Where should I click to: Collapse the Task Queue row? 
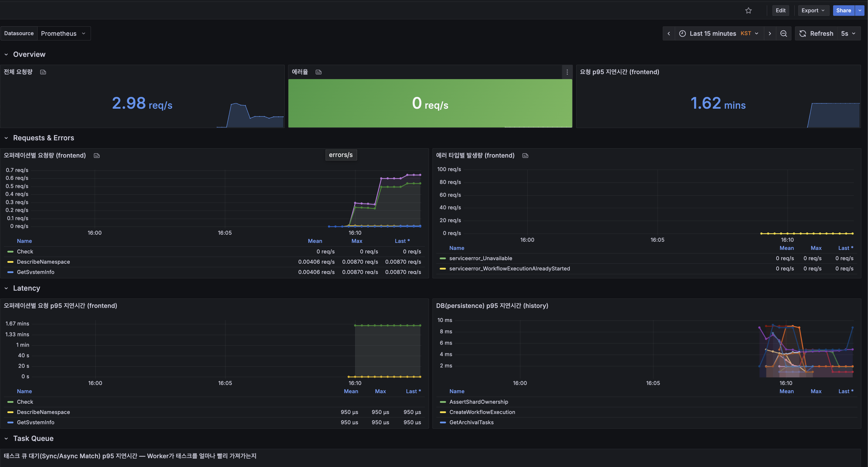tap(6, 438)
